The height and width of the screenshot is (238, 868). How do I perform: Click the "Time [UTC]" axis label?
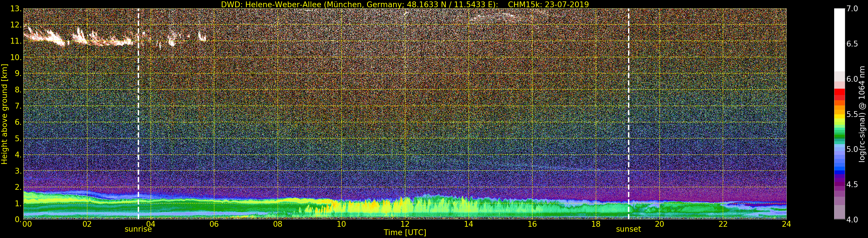[405, 232]
